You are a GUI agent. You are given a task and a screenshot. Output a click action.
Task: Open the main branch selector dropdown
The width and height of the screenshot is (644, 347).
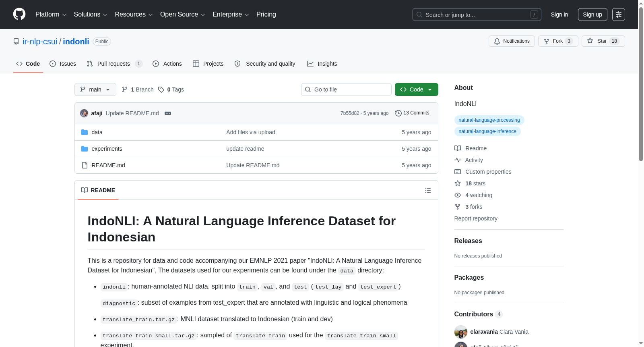pos(95,89)
